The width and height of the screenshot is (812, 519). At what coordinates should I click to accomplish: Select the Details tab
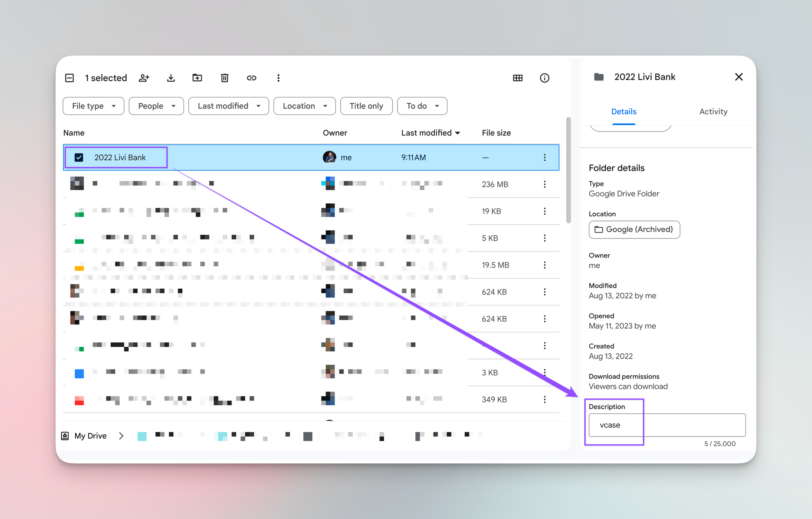[624, 112]
